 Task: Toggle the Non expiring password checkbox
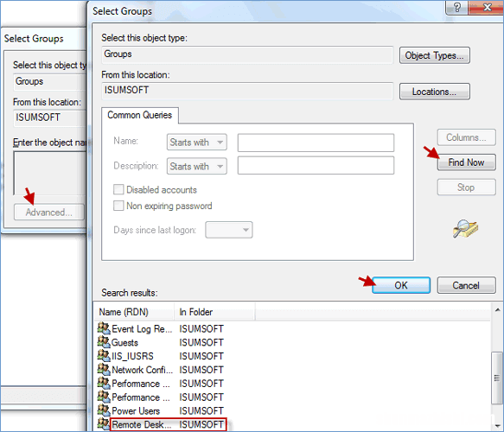tap(118, 206)
